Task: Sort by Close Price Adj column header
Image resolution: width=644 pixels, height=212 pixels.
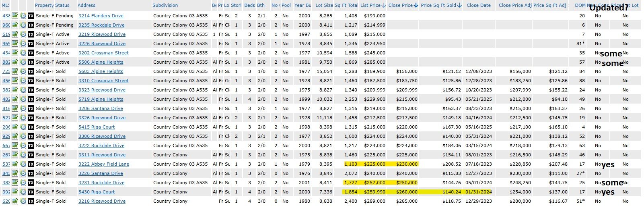Action: [515, 6]
